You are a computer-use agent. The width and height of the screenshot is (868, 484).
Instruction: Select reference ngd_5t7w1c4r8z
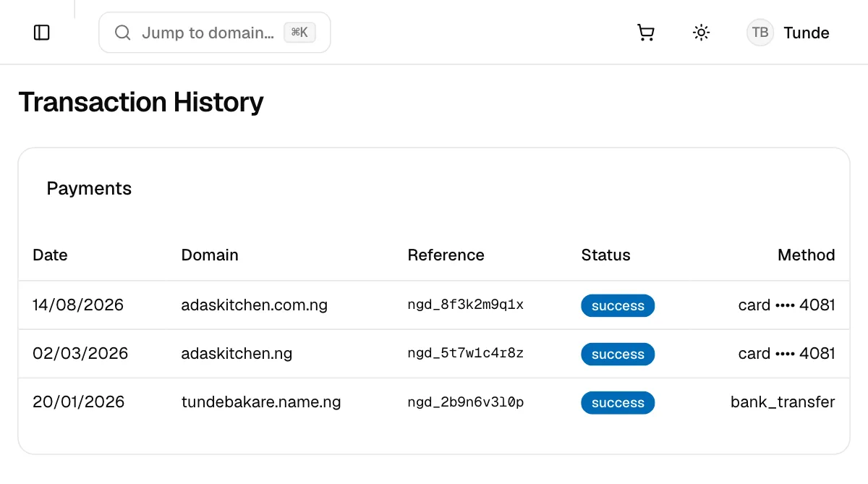point(466,354)
